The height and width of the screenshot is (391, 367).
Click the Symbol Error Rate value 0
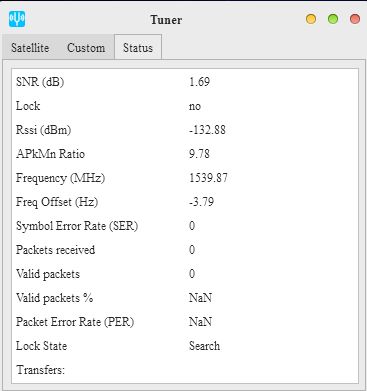192,226
